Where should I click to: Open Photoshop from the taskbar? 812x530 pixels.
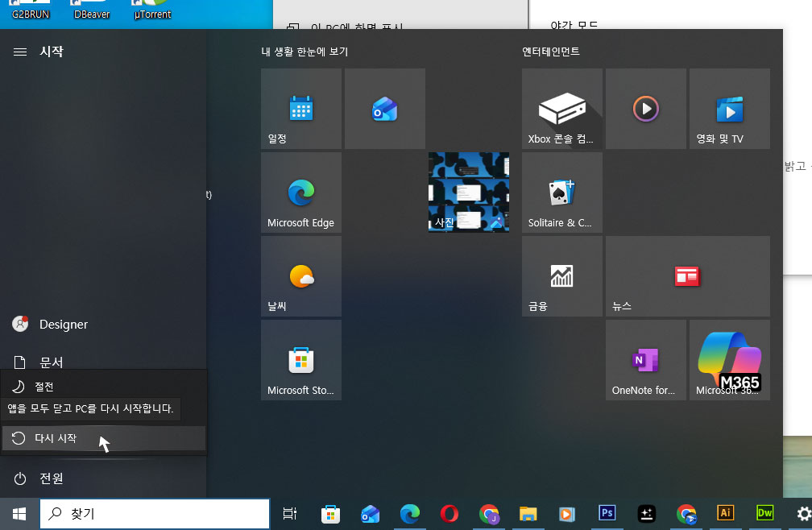click(606, 513)
